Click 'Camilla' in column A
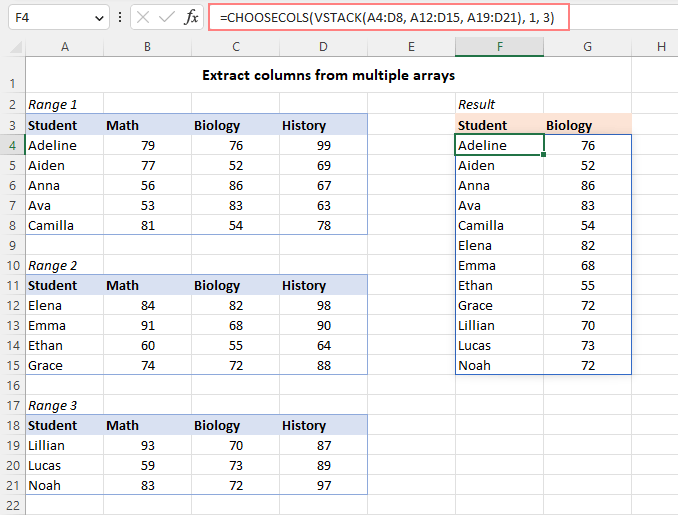The height and width of the screenshot is (515, 678). pyautogui.click(x=64, y=225)
